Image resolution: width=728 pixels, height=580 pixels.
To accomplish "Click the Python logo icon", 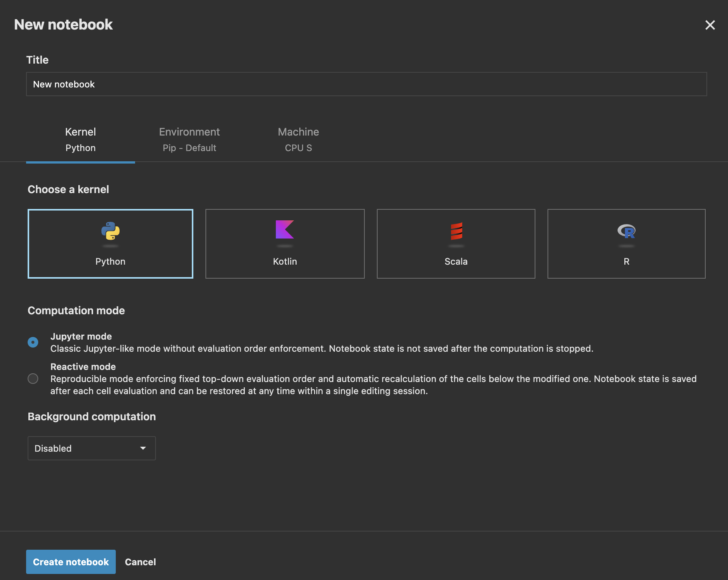I will click(x=110, y=232).
